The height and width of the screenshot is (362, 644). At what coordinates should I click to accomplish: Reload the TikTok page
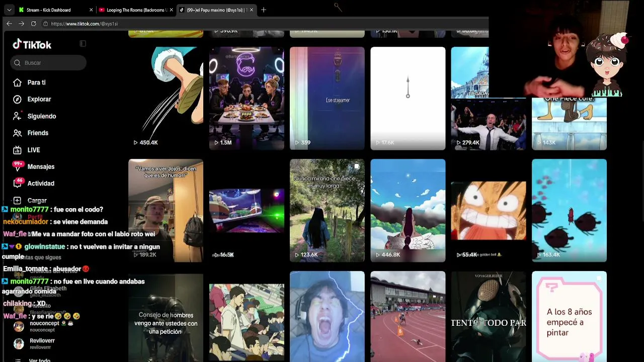[33, 24]
